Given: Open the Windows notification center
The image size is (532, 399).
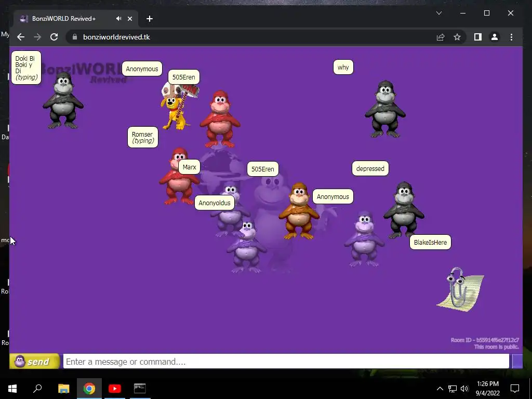Looking at the screenshot, I should tap(515, 389).
